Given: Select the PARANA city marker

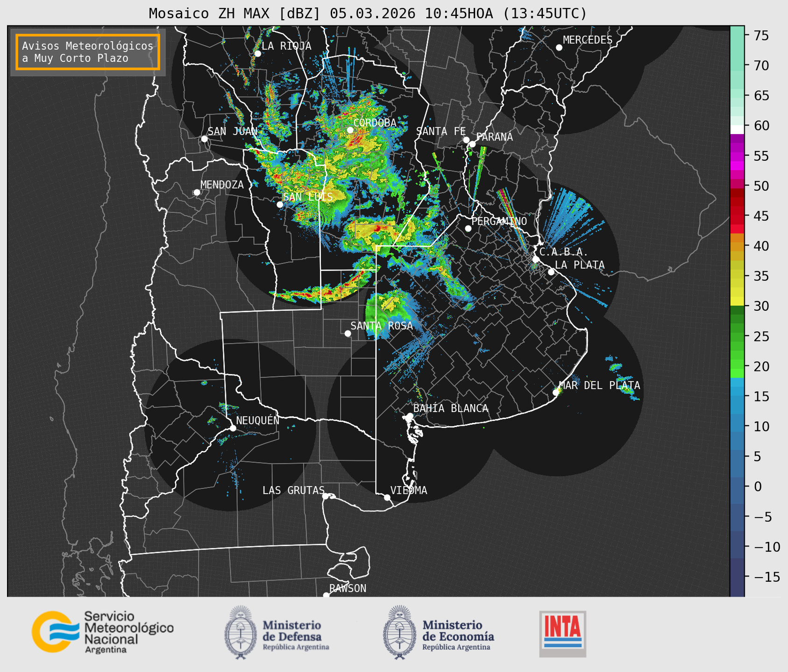Looking at the screenshot, I should tap(473, 144).
